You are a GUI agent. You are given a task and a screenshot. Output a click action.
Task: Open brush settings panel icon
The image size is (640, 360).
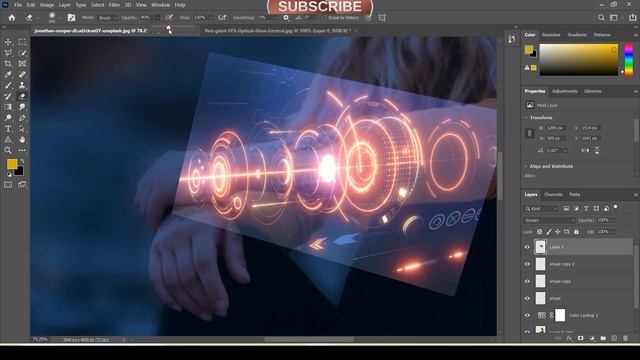[71, 18]
